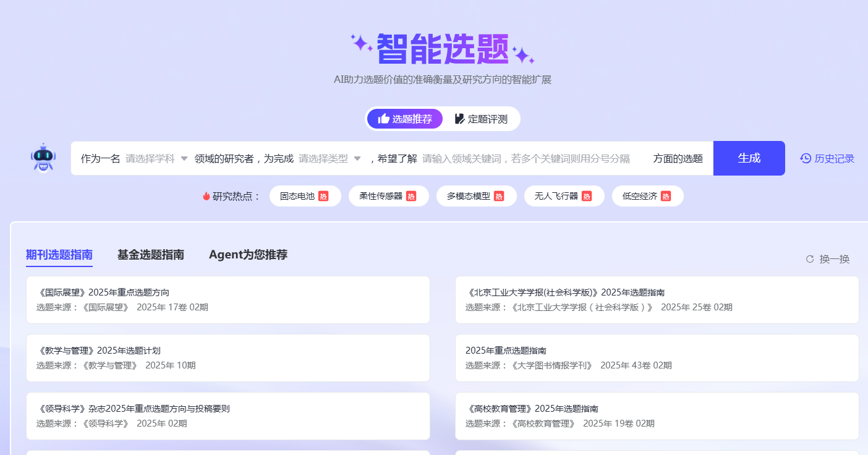Image resolution: width=868 pixels, height=455 pixels.
Task: Choose the 低空经济 hot topic chip
Action: (x=647, y=196)
